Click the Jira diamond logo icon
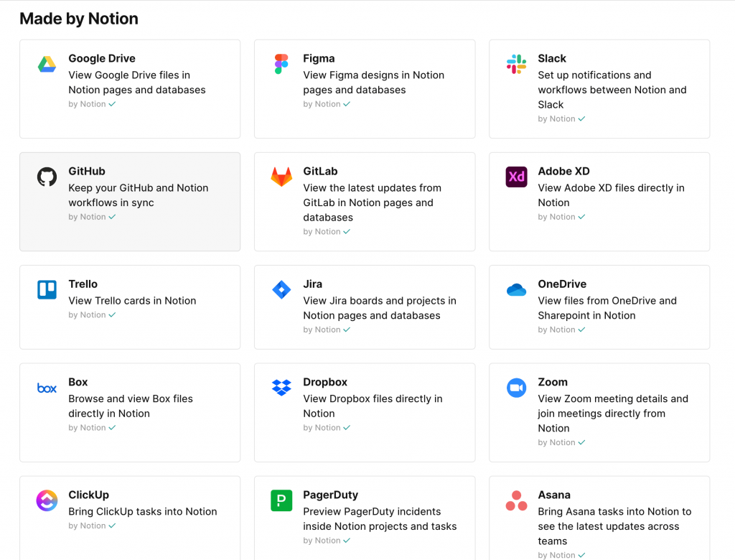 (x=281, y=290)
